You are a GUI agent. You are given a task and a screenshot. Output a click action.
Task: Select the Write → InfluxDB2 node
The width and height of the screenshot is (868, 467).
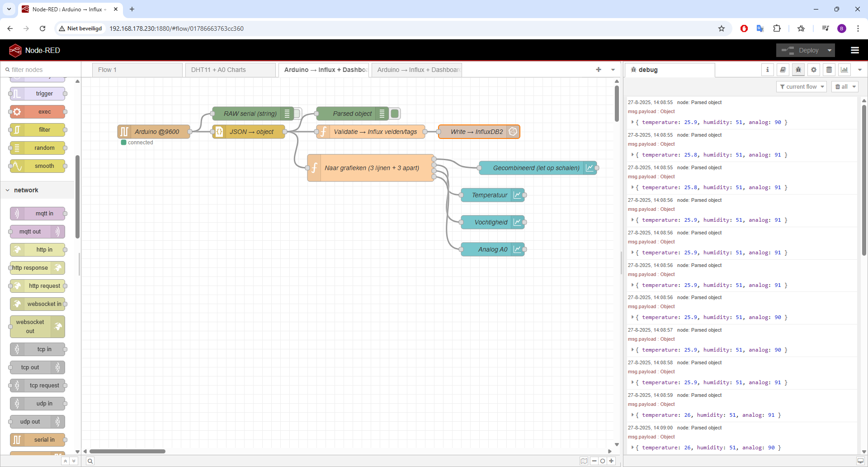(479, 132)
